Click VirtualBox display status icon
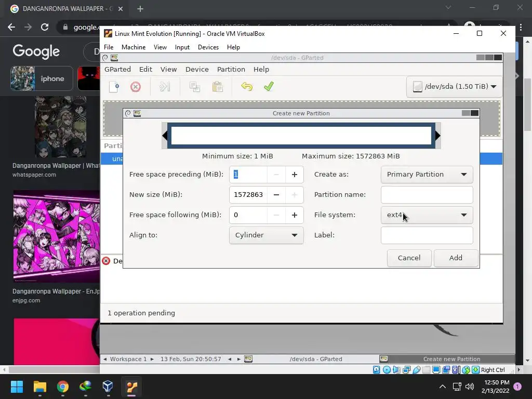This screenshot has width=532, height=399. tap(436, 370)
